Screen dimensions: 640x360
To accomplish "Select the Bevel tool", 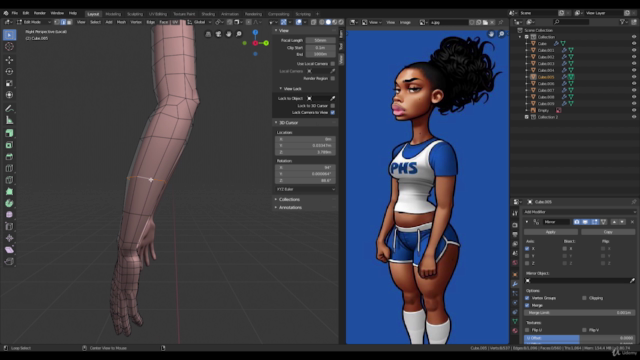I will coord(9,157).
